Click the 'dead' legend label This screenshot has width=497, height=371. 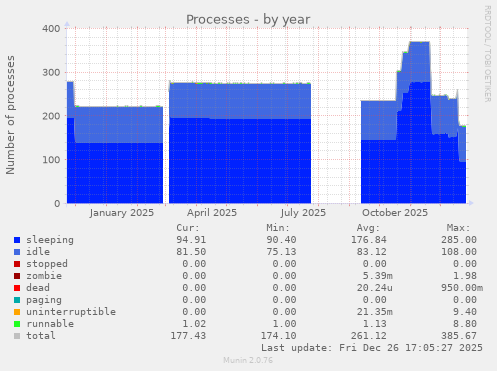click(38, 288)
